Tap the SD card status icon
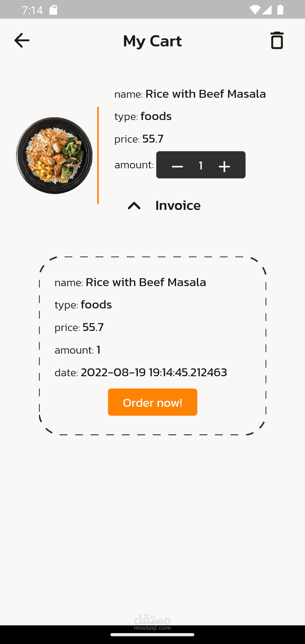 pos(53,10)
